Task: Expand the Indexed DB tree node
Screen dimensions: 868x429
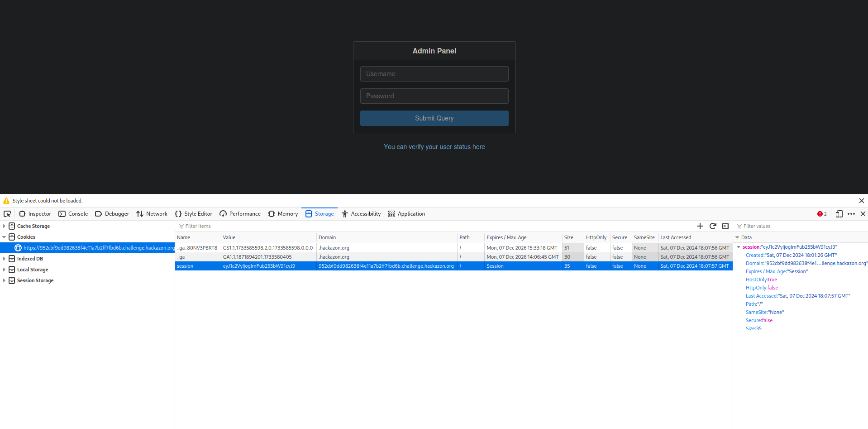Action: click(x=4, y=259)
